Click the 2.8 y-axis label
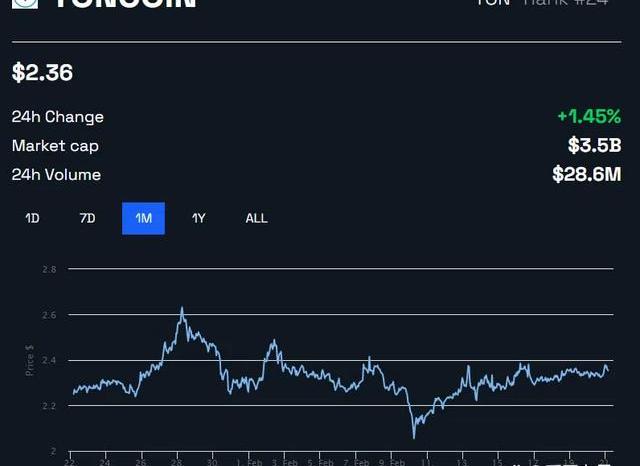Image resolution: width=640 pixels, height=466 pixels. [x=49, y=270]
